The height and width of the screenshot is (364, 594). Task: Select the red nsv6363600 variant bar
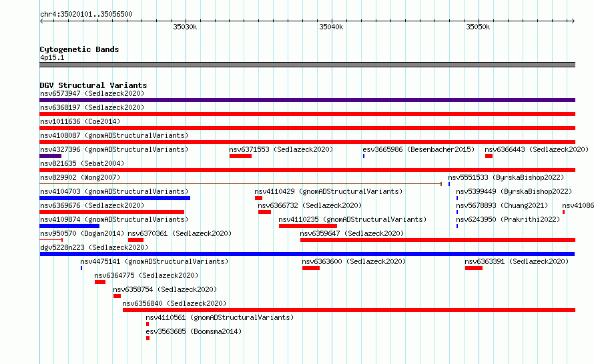(x=311, y=268)
